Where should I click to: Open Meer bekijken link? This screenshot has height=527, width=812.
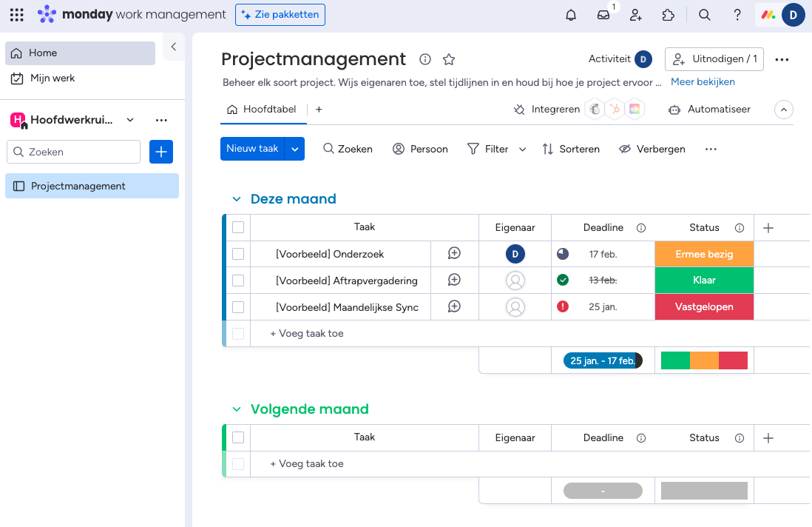tap(703, 82)
